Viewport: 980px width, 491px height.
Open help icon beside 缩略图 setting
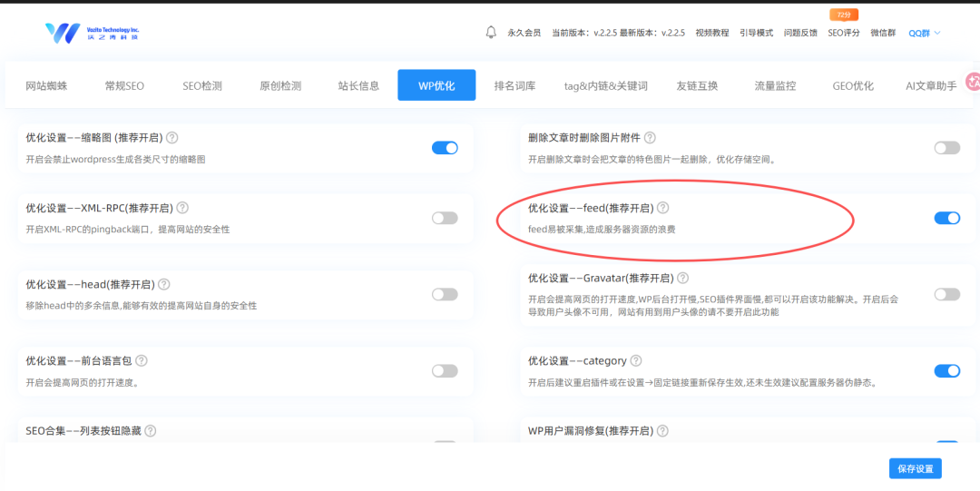click(x=171, y=137)
